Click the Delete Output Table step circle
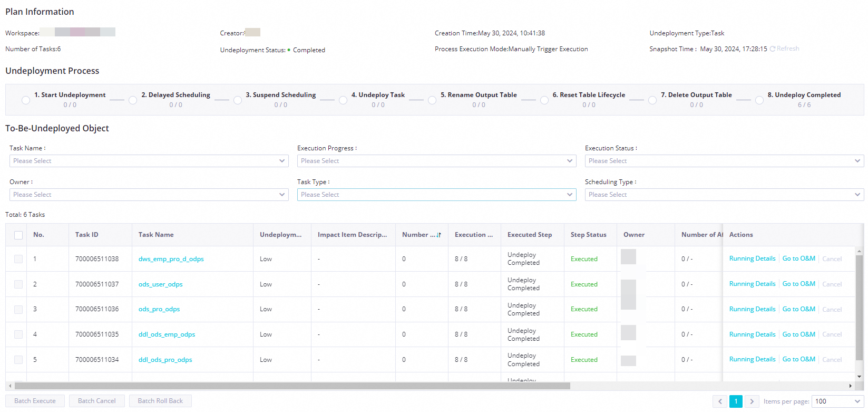Screen dimensions: 868x412 tap(652, 100)
